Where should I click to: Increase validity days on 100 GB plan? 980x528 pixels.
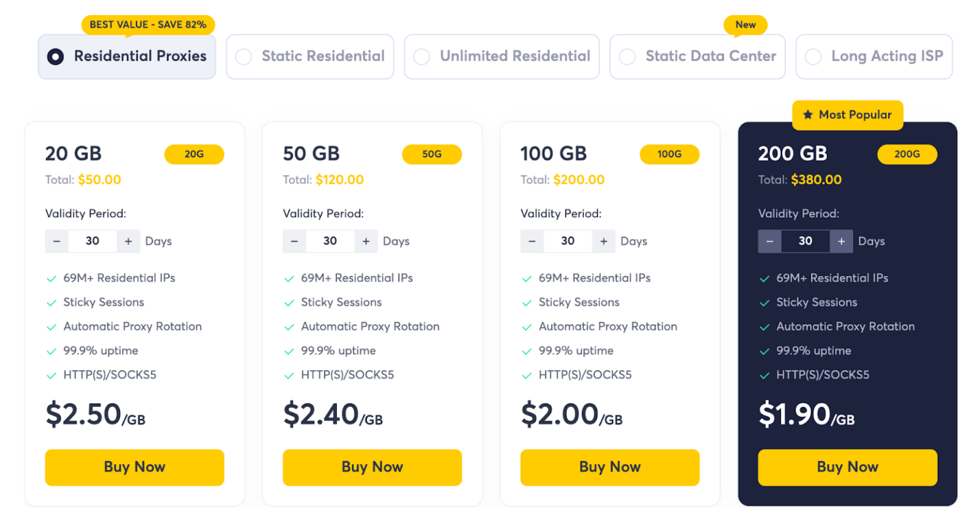(604, 241)
